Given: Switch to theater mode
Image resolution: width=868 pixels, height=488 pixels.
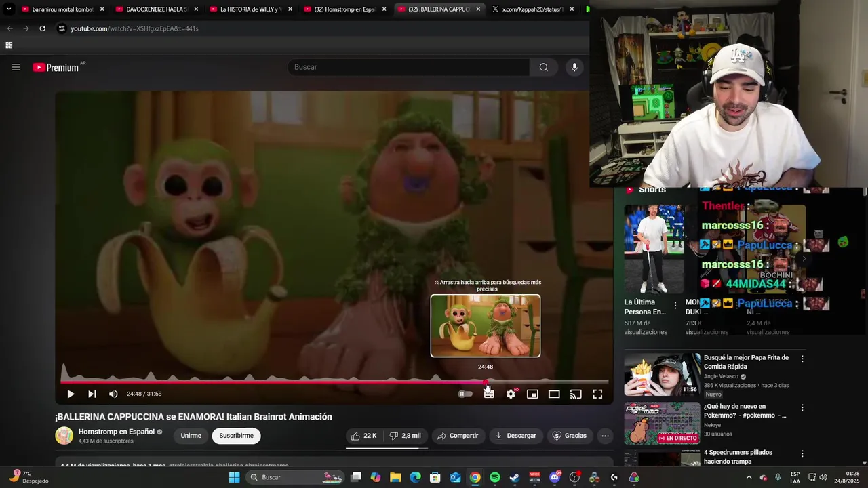Looking at the screenshot, I should click(554, 394).
